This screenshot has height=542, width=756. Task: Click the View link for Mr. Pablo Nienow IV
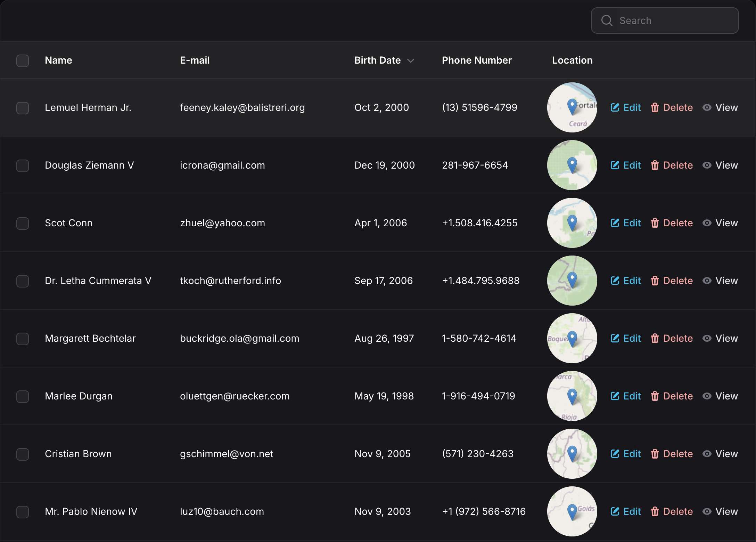726,511
